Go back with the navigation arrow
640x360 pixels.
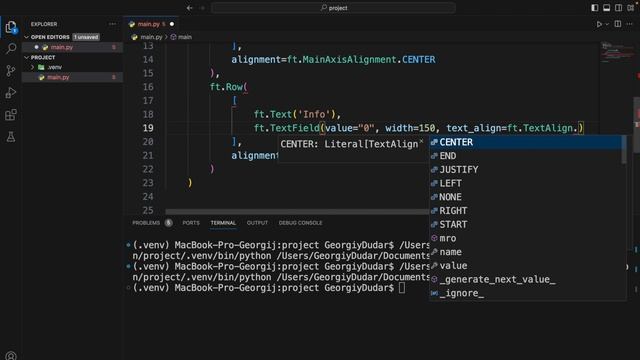coord(190,8)
